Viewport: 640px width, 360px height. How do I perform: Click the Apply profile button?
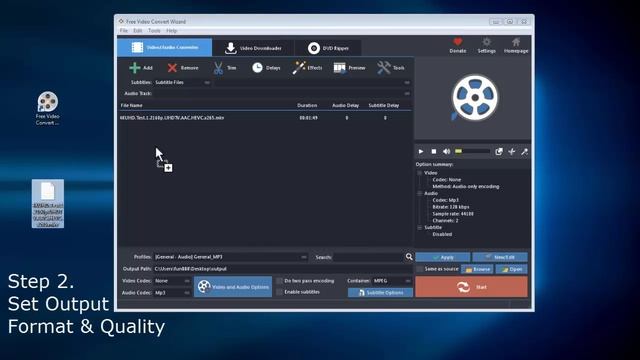pos(443,257)
